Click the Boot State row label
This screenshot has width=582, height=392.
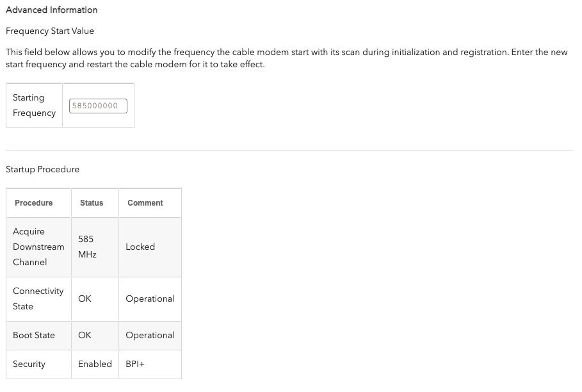[x=34, y=335]
